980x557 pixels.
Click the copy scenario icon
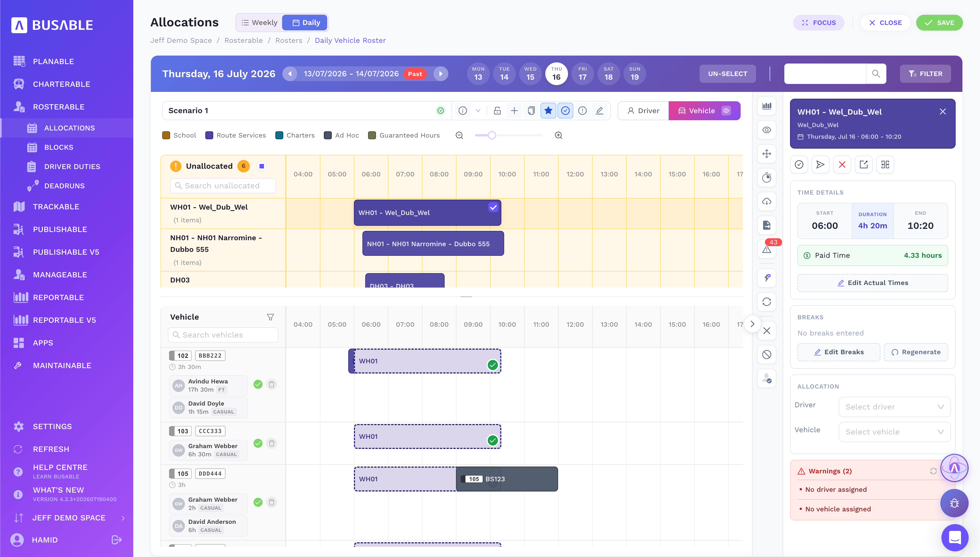tap(531, 111)
